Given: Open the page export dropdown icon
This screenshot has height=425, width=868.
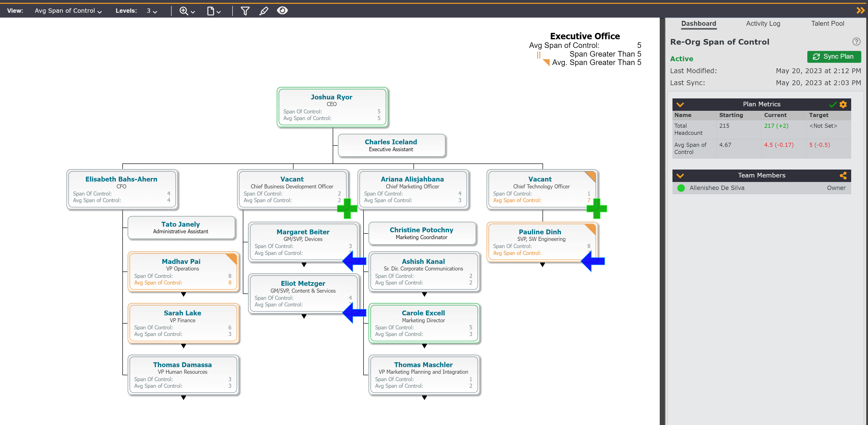Looking at the screenshot, I should click(x=214, y=11).
